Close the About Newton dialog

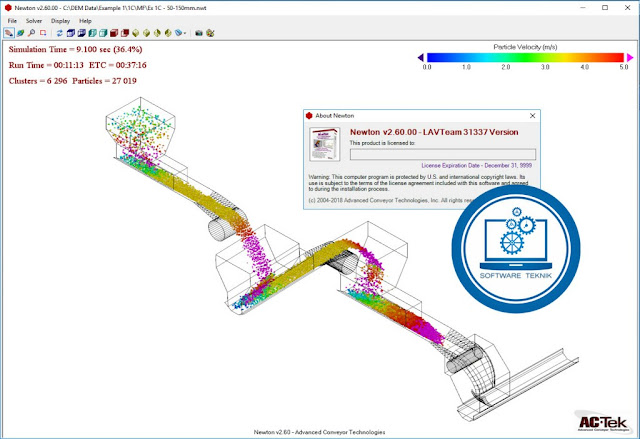tap(532, 116)
